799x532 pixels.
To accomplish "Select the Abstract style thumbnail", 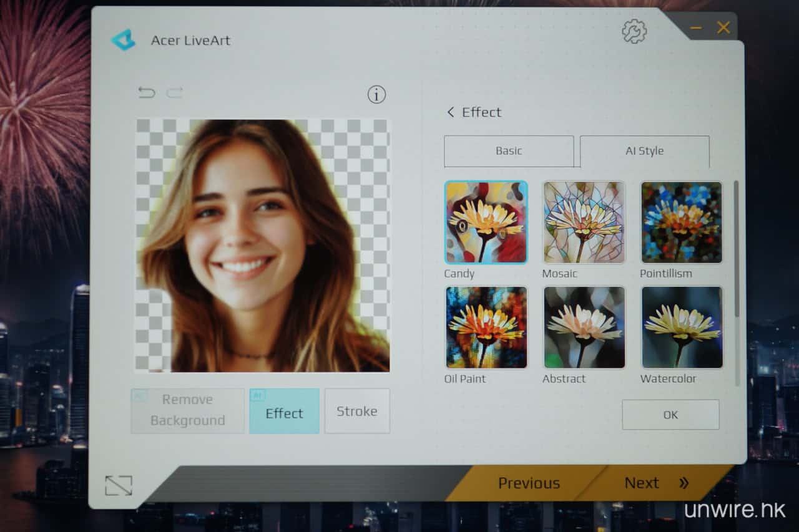I will pos(584,327).
